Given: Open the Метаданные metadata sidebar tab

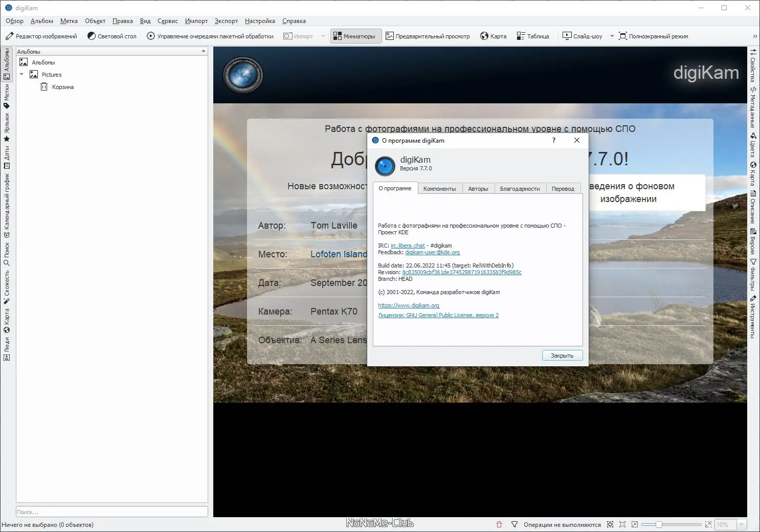Looking at the screenshot, I should tap(753, 107).
